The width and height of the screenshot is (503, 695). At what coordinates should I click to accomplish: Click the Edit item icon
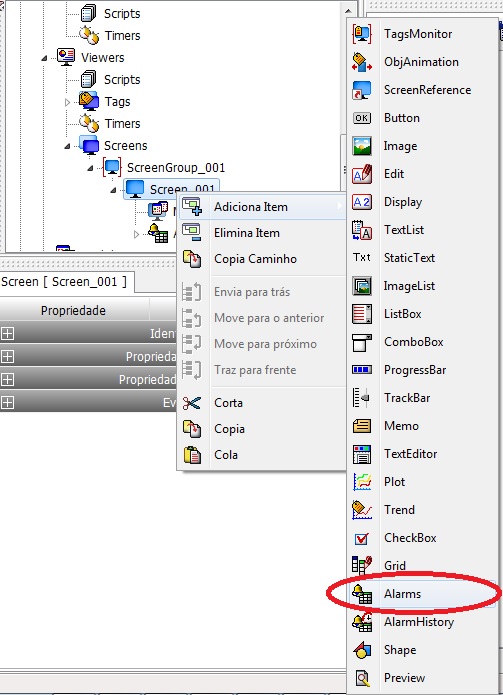pyautogui.click(x=362, y=174)
